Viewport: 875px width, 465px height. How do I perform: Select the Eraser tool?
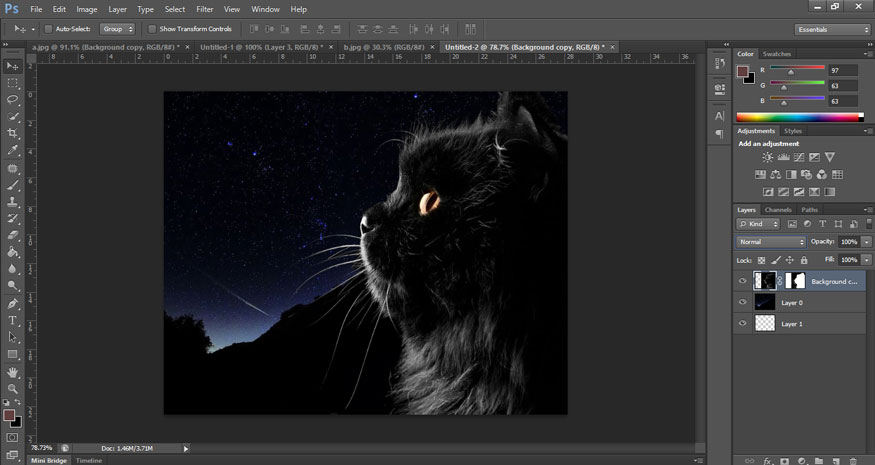[x=12, y=235]
